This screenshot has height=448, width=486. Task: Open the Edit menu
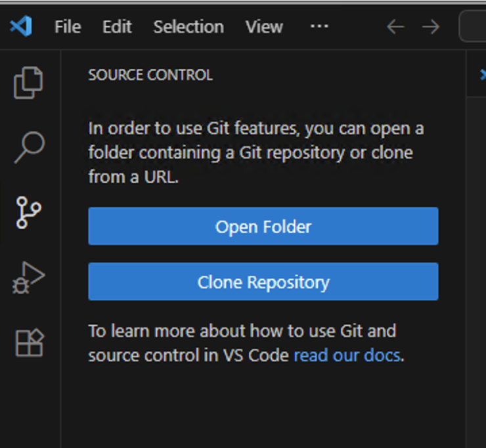click(117, 27)
